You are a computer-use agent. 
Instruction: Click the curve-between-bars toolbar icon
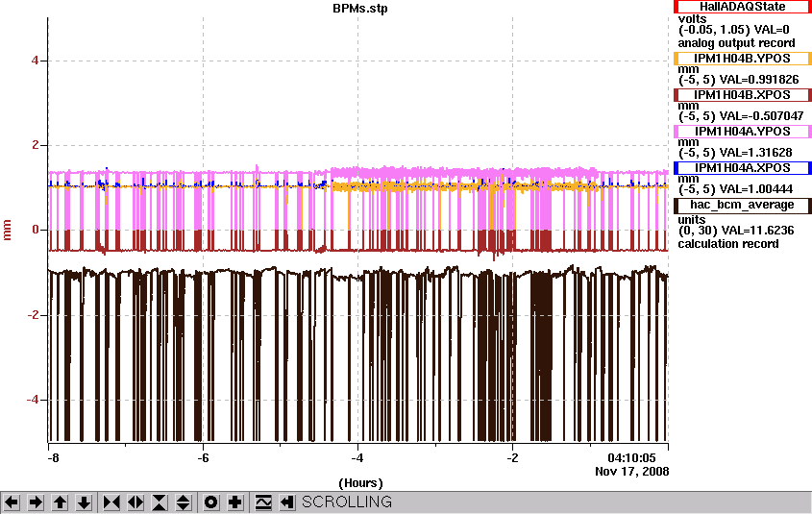262,502
